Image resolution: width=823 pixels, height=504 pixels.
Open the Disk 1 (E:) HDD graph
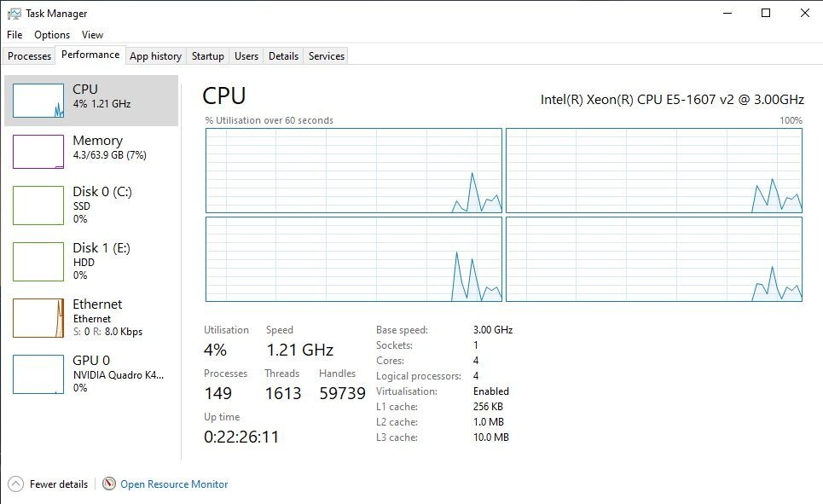pos(38,262)
